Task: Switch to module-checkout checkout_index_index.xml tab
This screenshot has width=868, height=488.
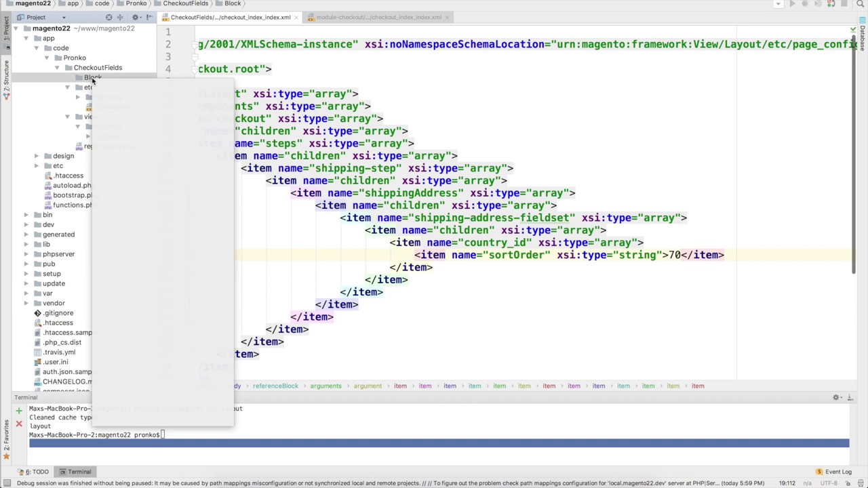Action: pyautogui.click(x=378, y=17)
